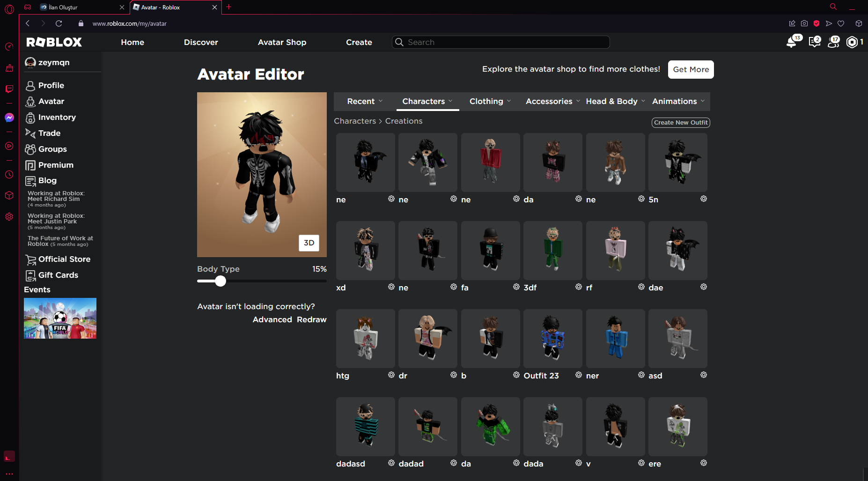Open a new browser tab with plus
Screen dimensions: 868x481
[x=229, y=7]
